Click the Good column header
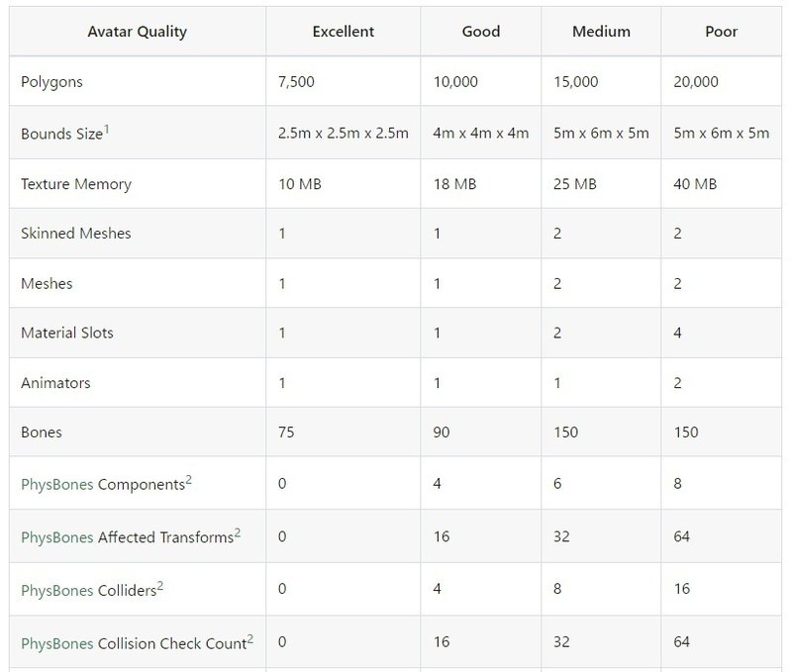792x672 pixels. [x=481, y=32]
